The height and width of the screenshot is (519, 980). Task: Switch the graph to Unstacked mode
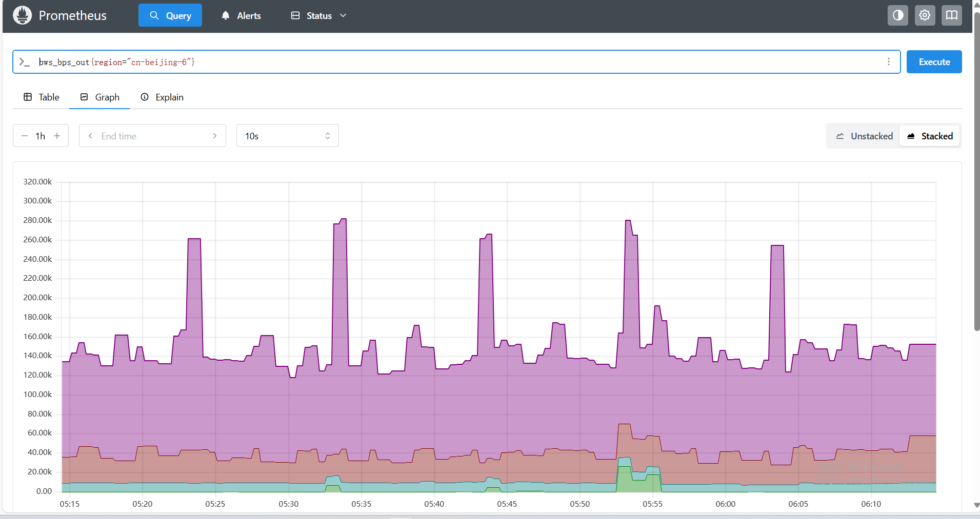(x=864, y=136)
